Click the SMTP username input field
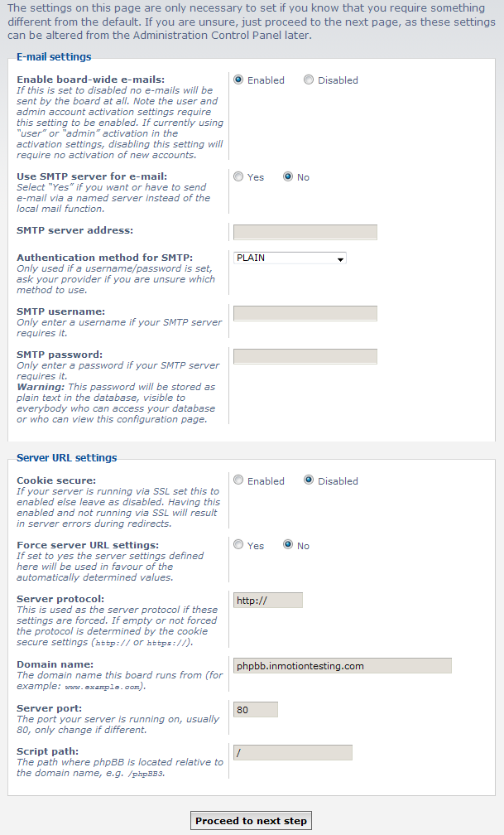This screenshot has height=835, width=504. [305, 313]
